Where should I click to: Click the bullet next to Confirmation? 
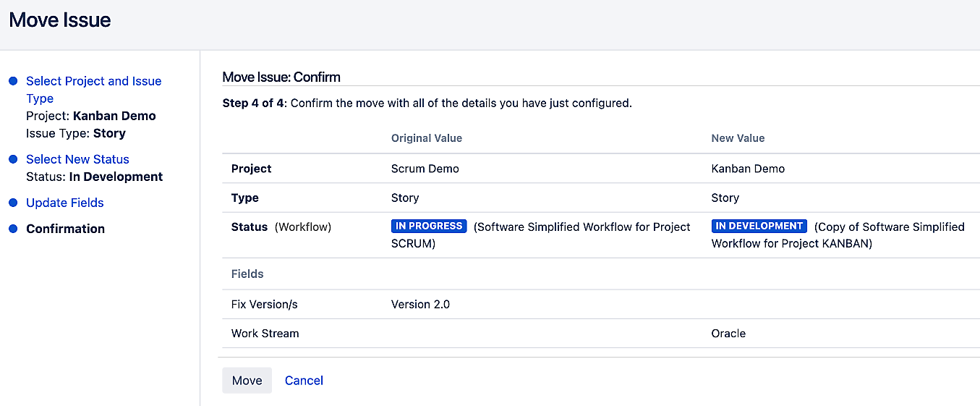point(13,229)
